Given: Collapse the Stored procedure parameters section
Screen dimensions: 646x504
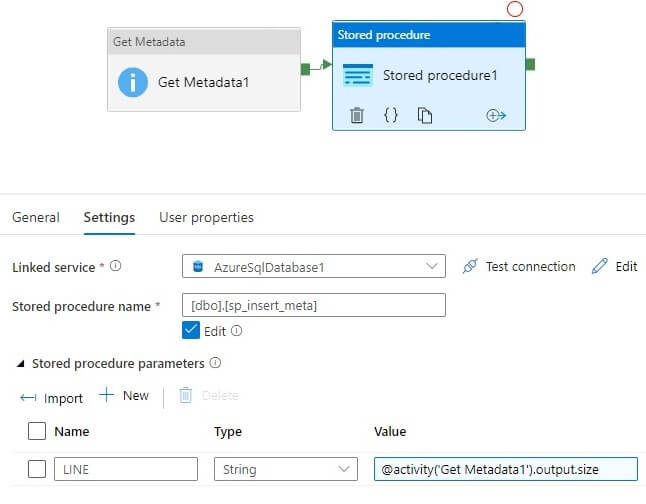Looking at the screenshot, I should [21, 364].
